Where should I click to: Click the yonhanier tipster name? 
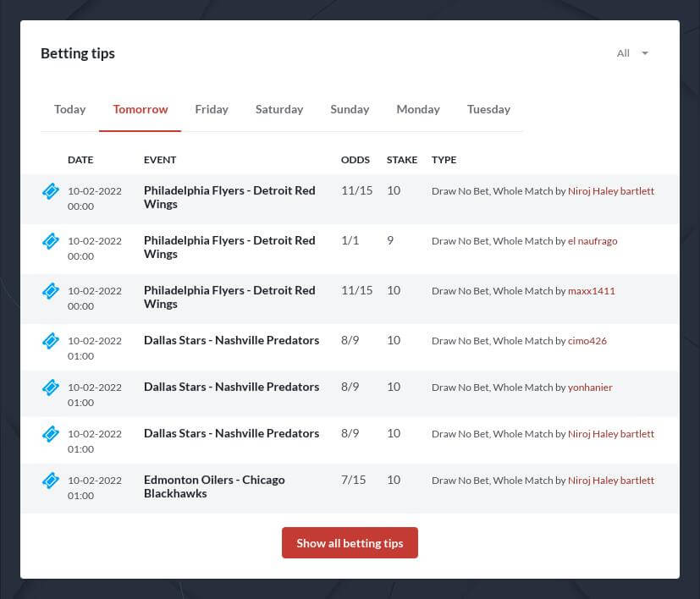590,387
